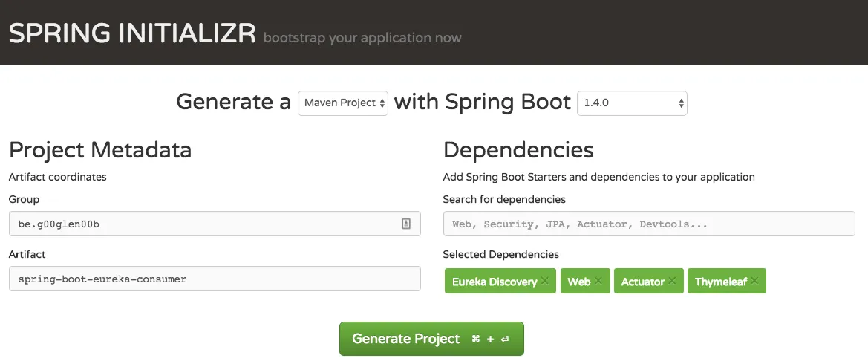Click the "Selected Dependencies" label

tap(500, 254)
